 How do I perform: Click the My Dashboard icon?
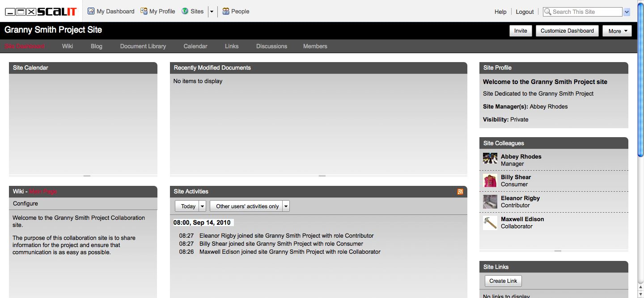[x=91, y=11]
